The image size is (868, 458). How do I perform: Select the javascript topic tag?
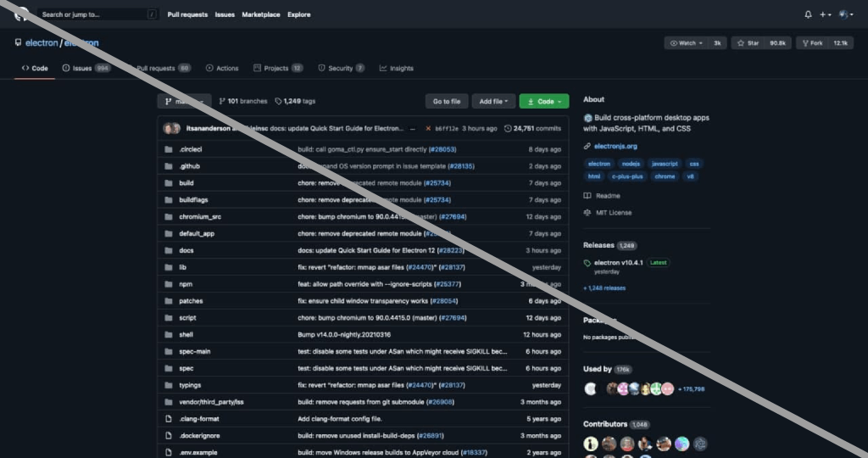(x=665, y=164)
